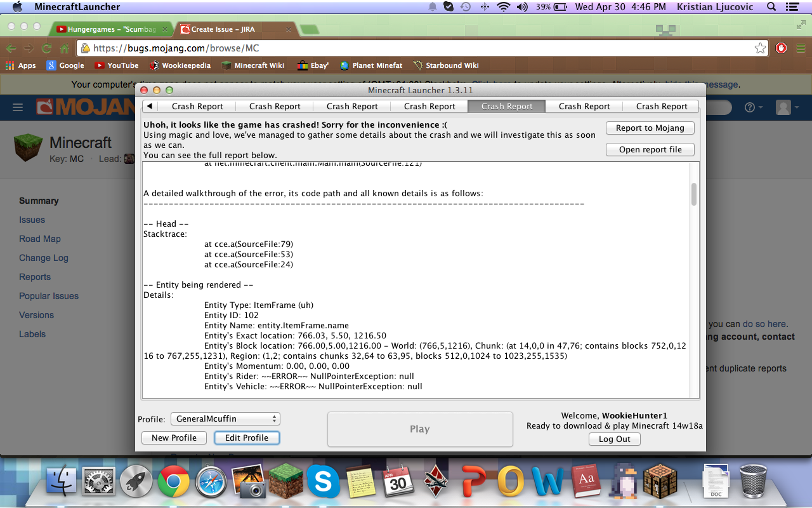Select the highlighted Crash Report tab
This screenshot has height=508, width=812.
(x=507, y=106)
